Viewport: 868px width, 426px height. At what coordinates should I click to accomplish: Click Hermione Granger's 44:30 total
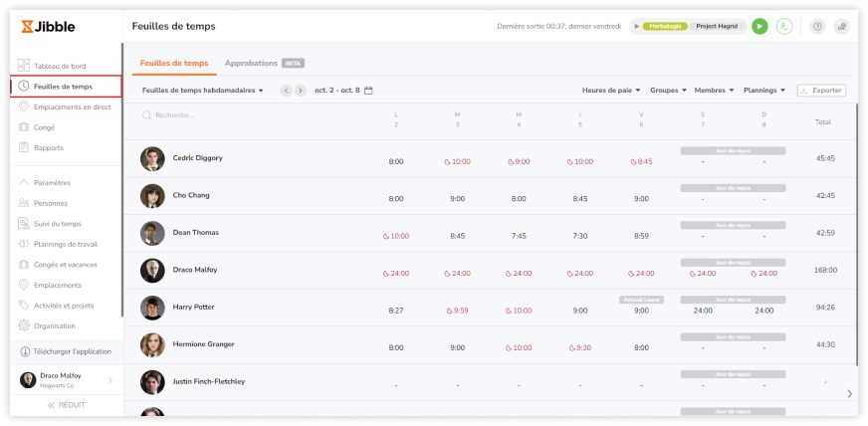point(825,344)
